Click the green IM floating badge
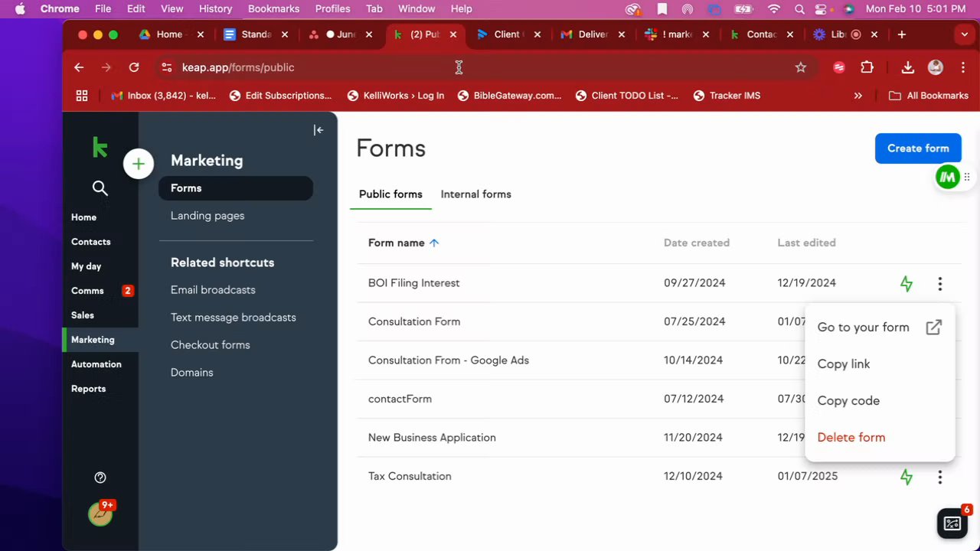The image size is (980, 551). tap(948, 178)
